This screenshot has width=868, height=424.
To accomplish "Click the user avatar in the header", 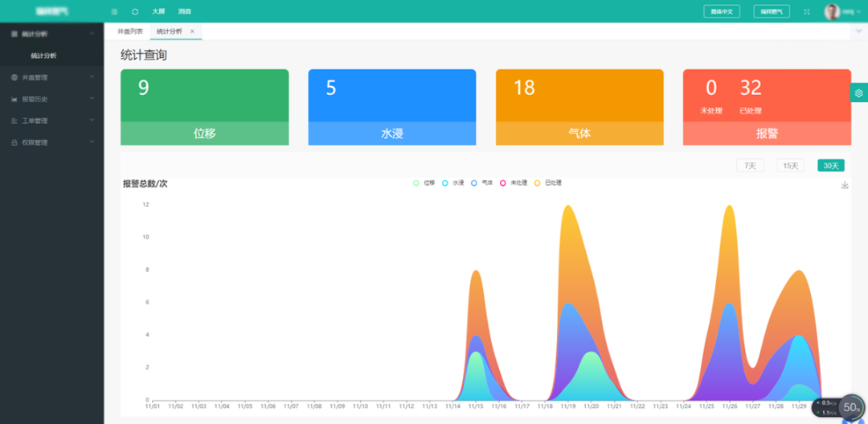I will coord(832,11).
